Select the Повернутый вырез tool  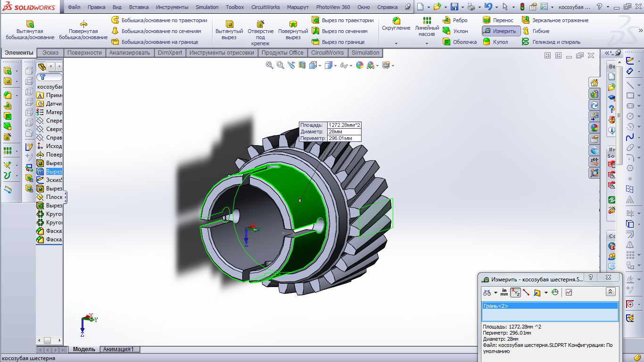(293, 30)
